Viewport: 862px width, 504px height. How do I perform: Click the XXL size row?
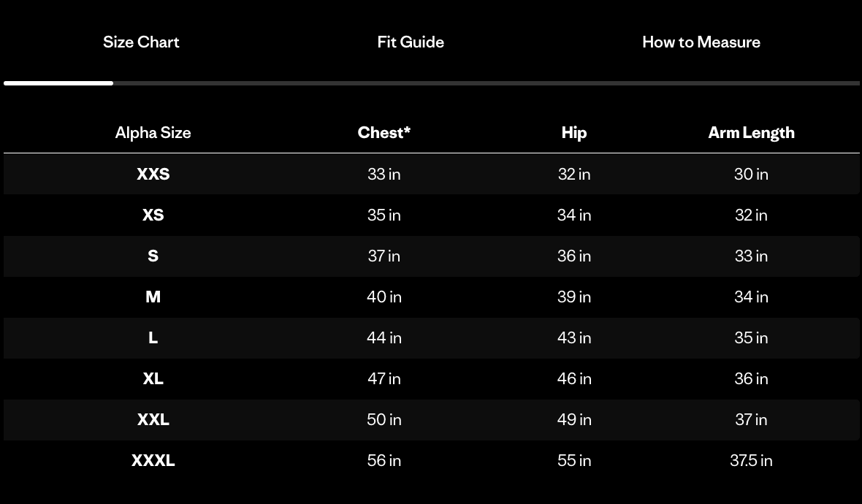pyautogui.click(x=153, y=419)
